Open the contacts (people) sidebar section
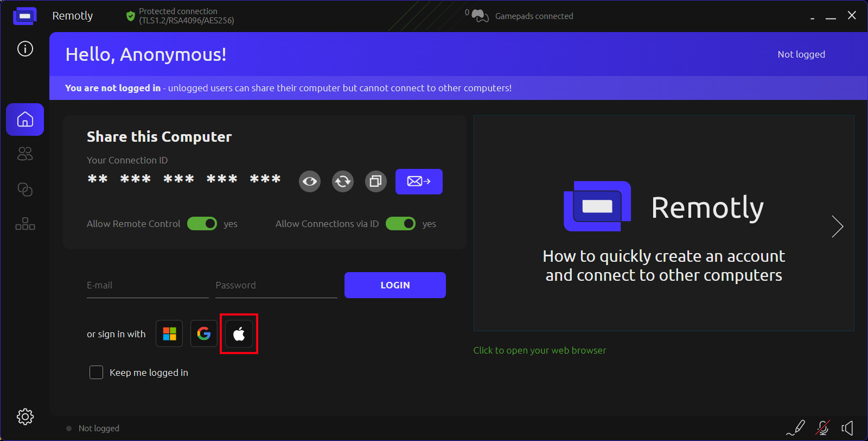The height and width of the screenshot is (441, 868). tap(25, 154)
